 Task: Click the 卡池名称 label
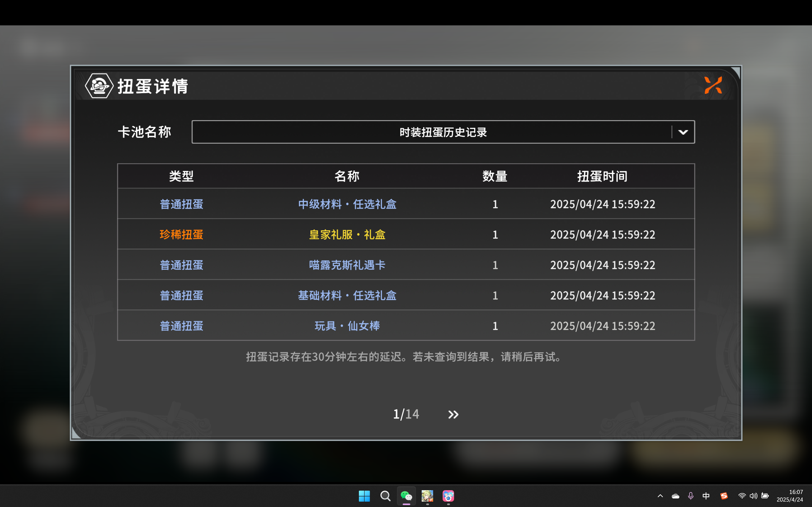pos(145,132)
